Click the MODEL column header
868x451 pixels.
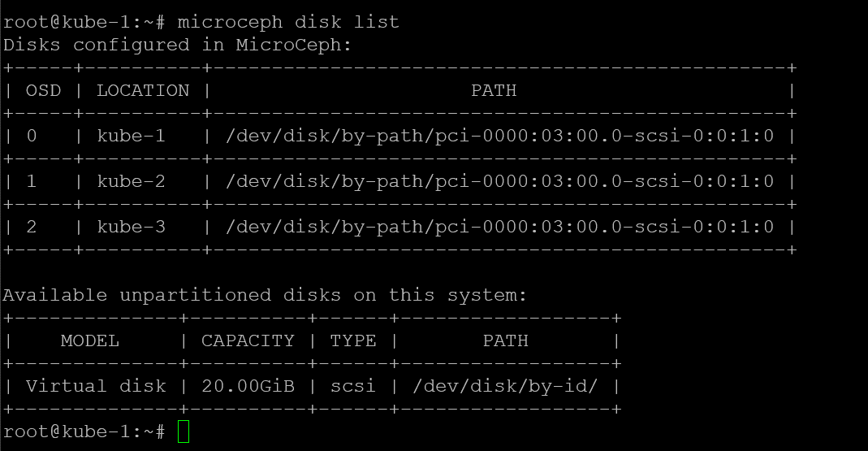[90, 340]
